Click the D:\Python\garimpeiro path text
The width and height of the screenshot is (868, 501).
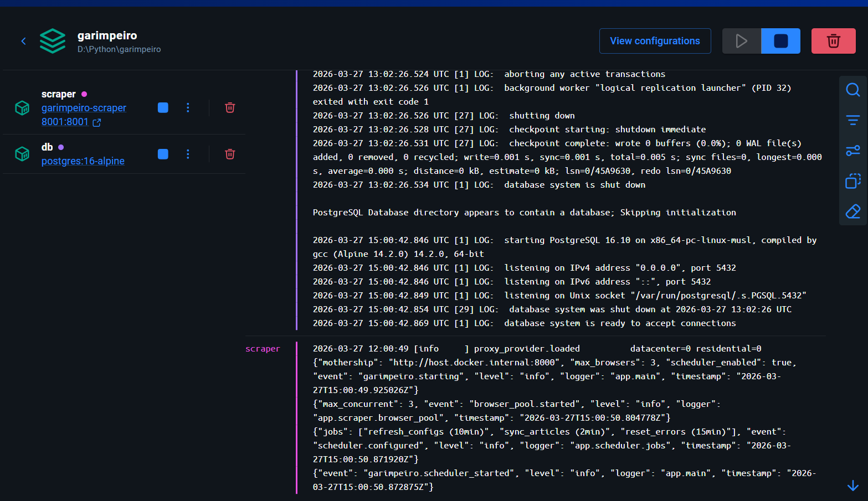119,49
